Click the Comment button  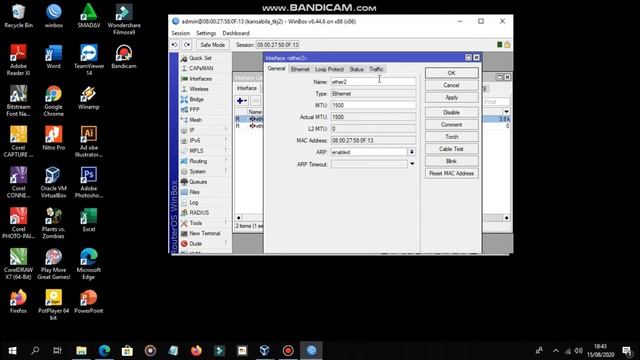[451, 124]
